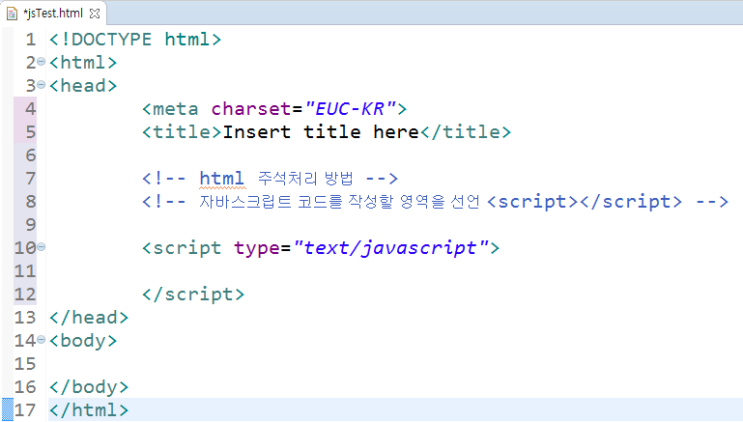Collapse the head section fold marker
Screen dimensions: 743x422
(x=41, y=86)
